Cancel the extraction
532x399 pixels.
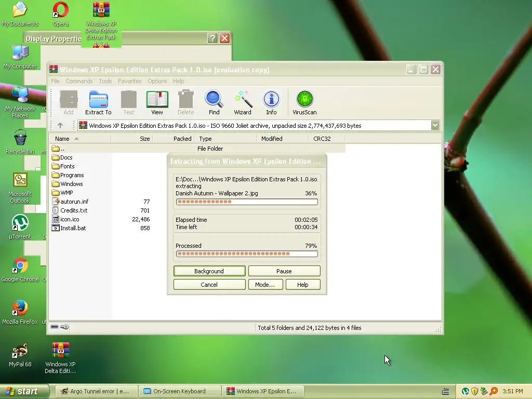click(x=209, y=285)
